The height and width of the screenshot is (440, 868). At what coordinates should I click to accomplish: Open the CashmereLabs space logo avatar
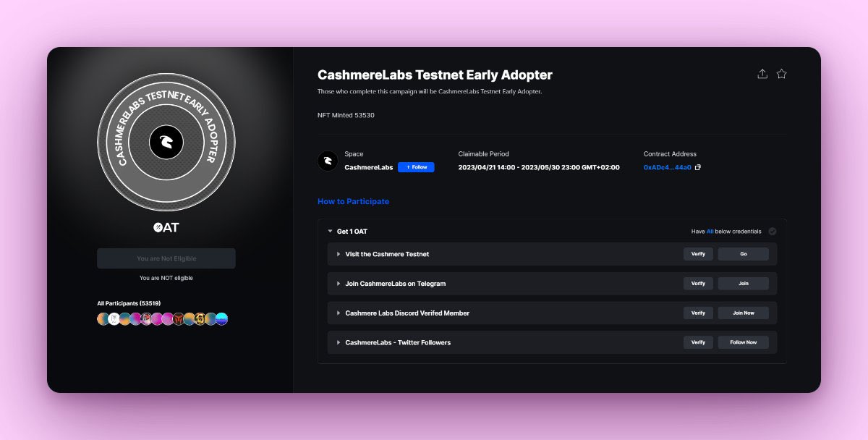328,161
